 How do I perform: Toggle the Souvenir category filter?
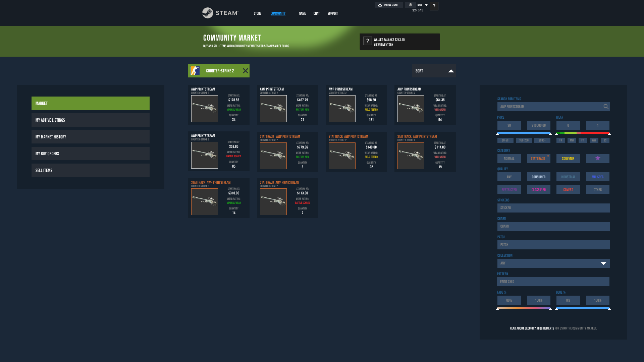tap(568, 158)
